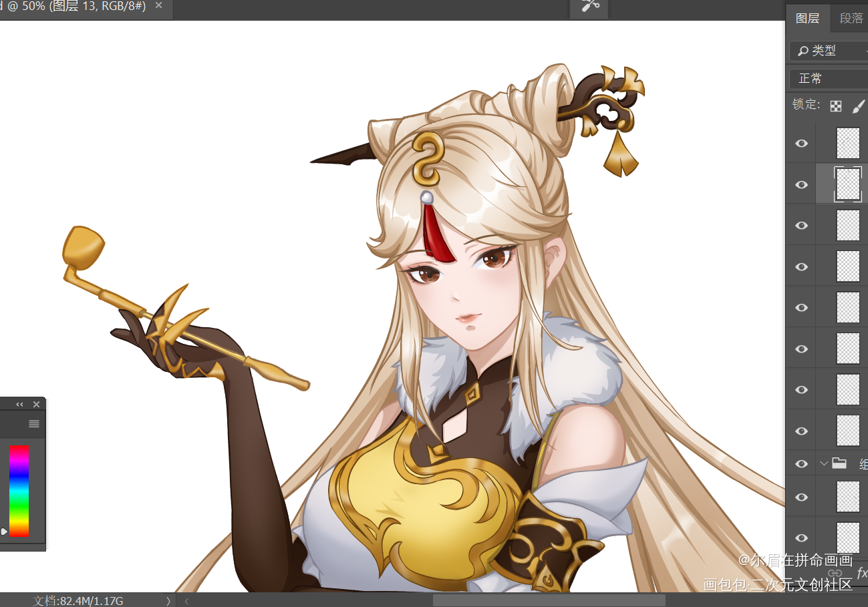
Task: Hide the seventh layer row via eye icon
Action: (801, 390)
